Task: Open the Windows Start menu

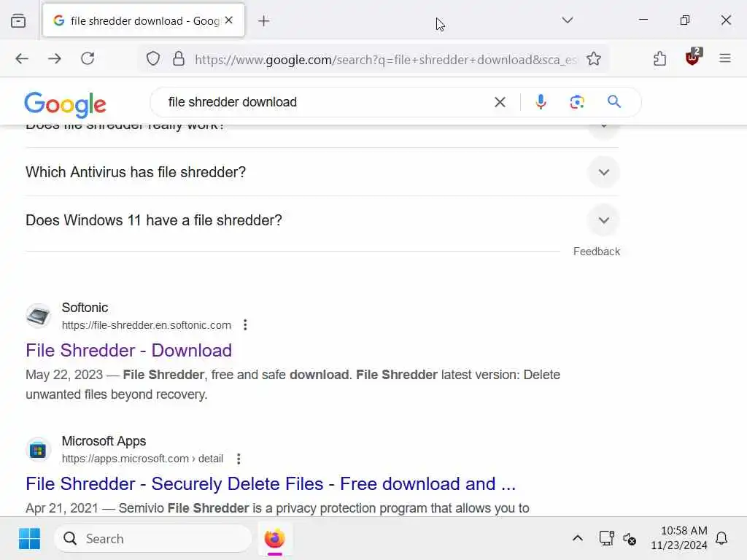Action: (29, 539)
